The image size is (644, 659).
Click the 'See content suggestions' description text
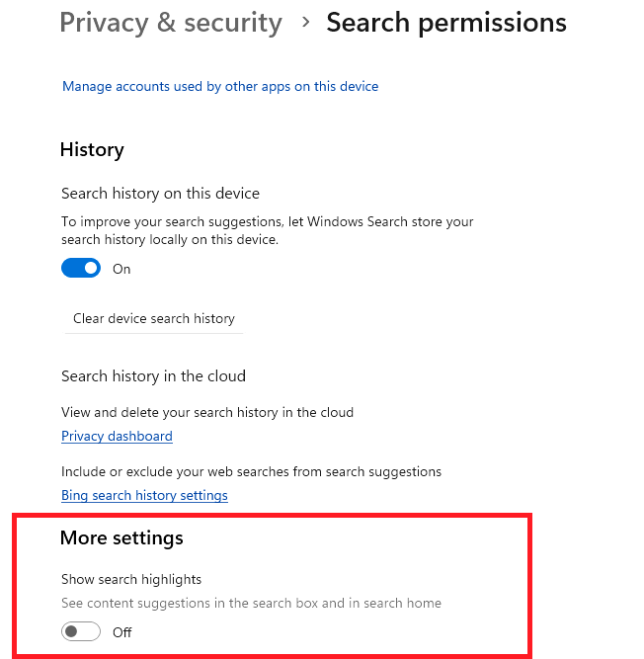[x=251, y=603]
